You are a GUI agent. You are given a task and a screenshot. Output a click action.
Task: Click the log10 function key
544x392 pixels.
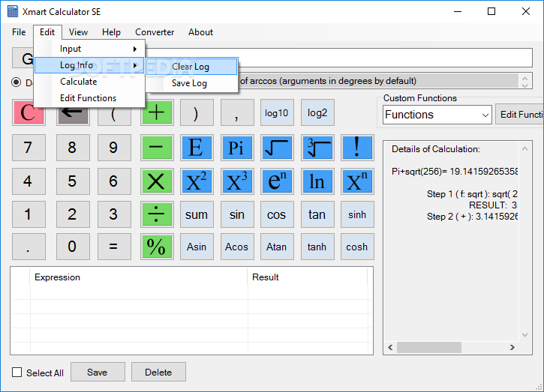click(x=277, y=112)
